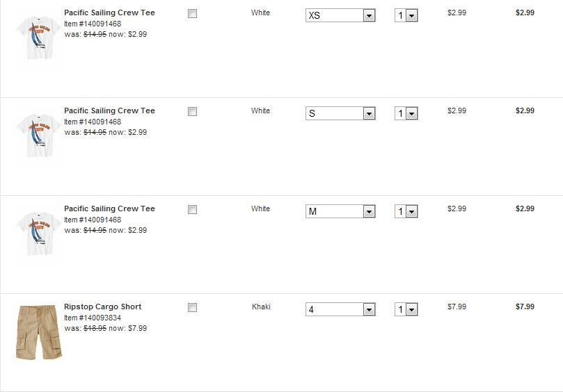The height and width of the screenshot is (392, 563).
Task: Check the box for the size M tee
Action: (193, 210)
